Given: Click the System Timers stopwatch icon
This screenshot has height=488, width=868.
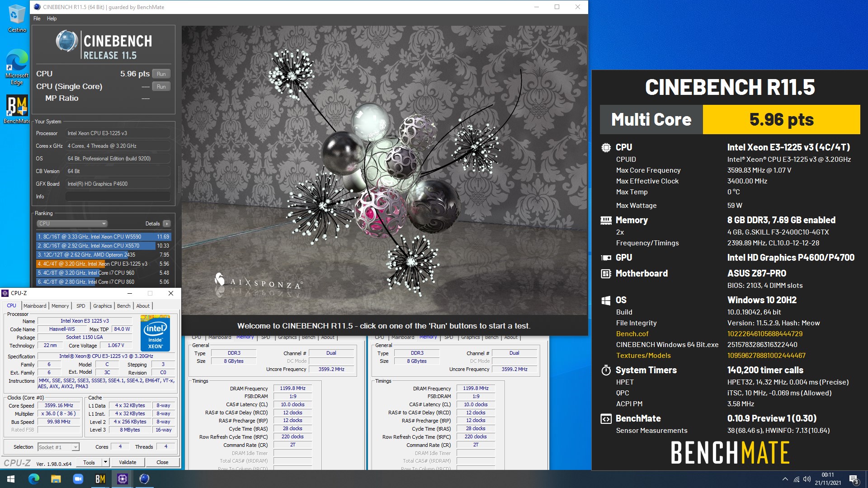Looking at the screenshot, I should [606, 370].
